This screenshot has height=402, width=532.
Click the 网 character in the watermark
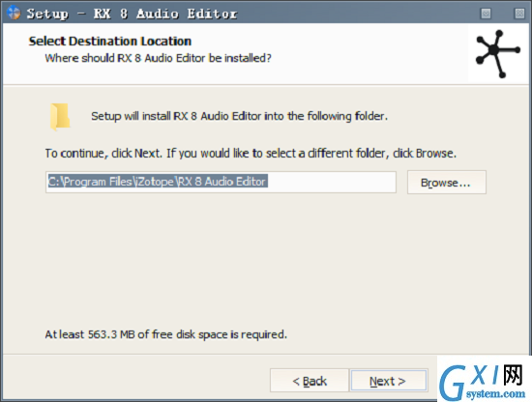[513, 375]
